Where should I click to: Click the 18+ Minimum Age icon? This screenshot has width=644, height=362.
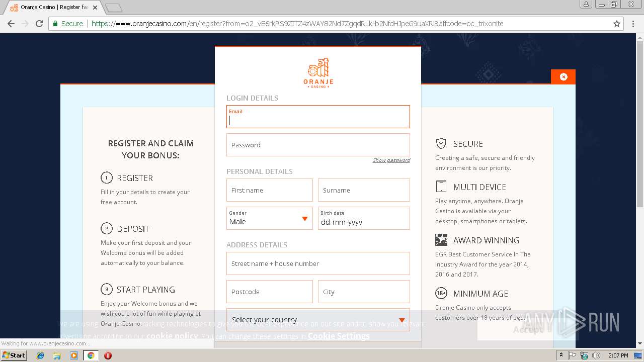(x=441, y=293)
